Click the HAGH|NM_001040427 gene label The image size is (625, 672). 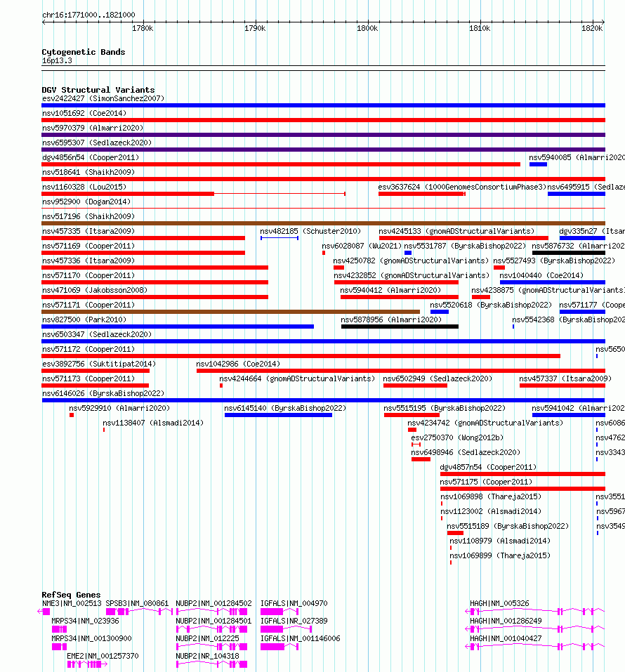pos(506,638)
